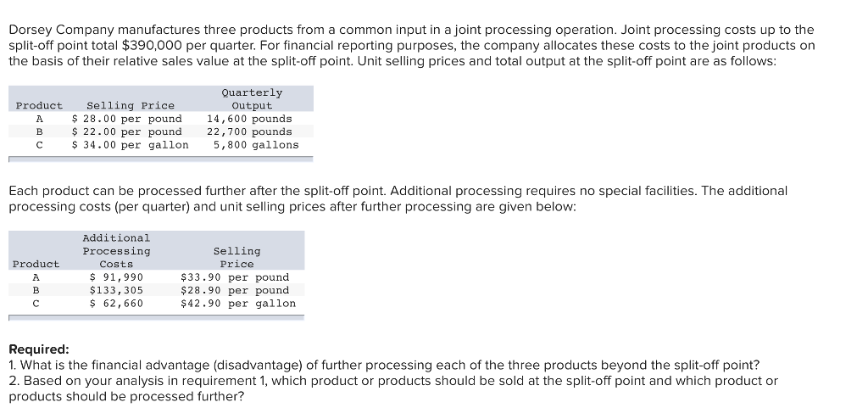Screen dimensions: 868x419
Task: Click requirement 2 about split-off decision
Action: pos(393,389)
